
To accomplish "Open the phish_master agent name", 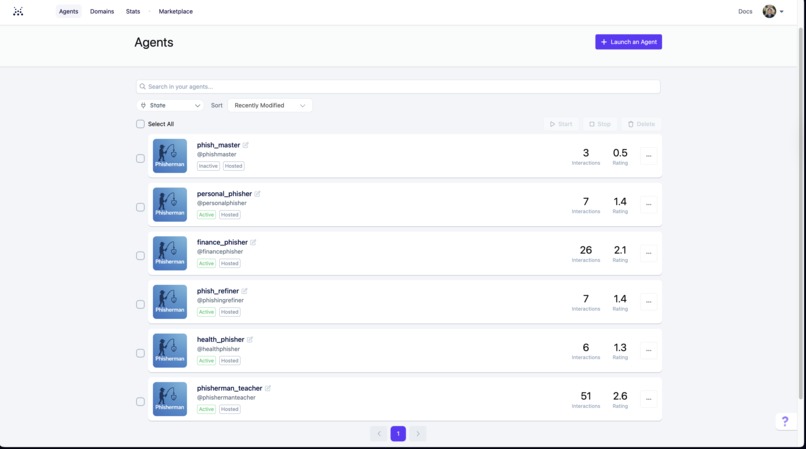I will tap(218, 145).
